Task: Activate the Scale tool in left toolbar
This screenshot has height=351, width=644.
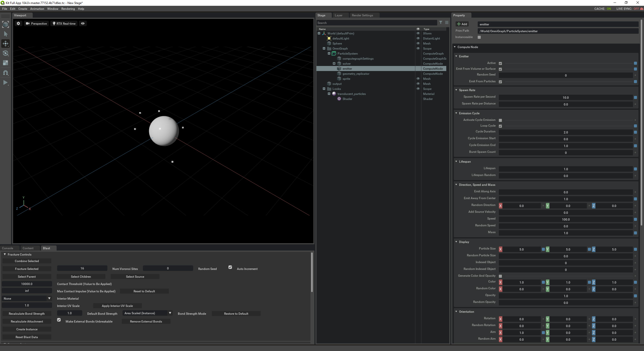Action: tap(6, 63)
